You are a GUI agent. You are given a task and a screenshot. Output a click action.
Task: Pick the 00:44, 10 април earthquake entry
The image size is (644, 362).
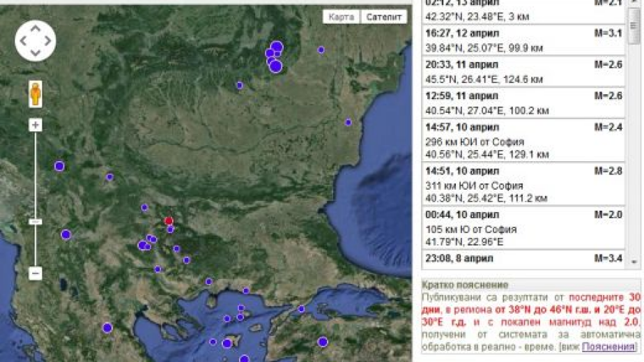pyautogui.click(x=523, y=228)
